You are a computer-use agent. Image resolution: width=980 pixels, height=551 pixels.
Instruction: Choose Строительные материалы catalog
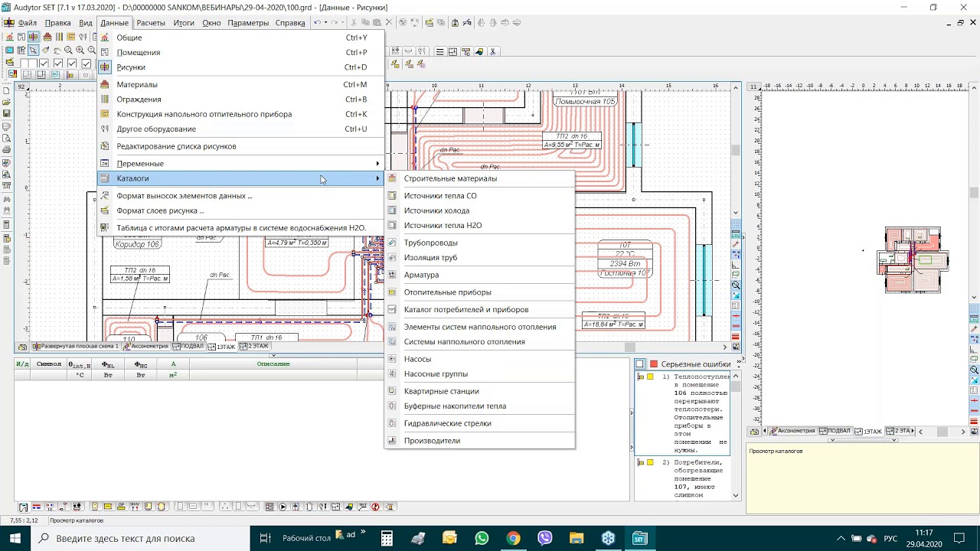(x=450, y=178)
